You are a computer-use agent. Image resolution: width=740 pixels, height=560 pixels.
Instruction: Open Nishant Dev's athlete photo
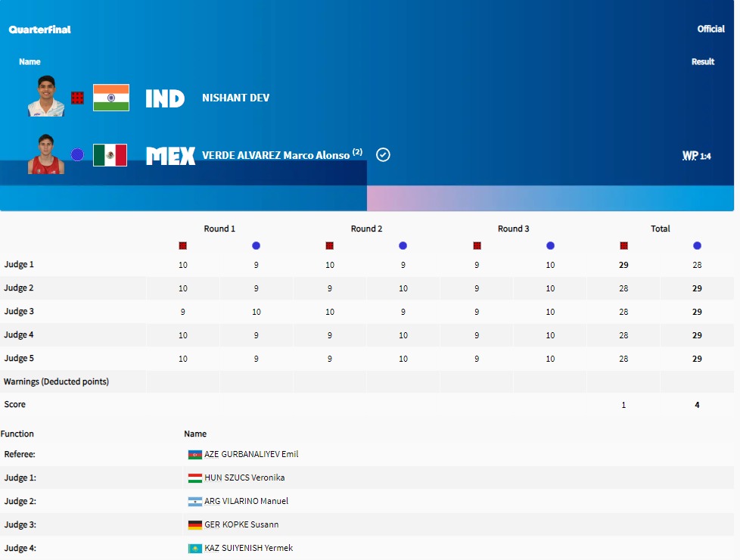(46, 97)
